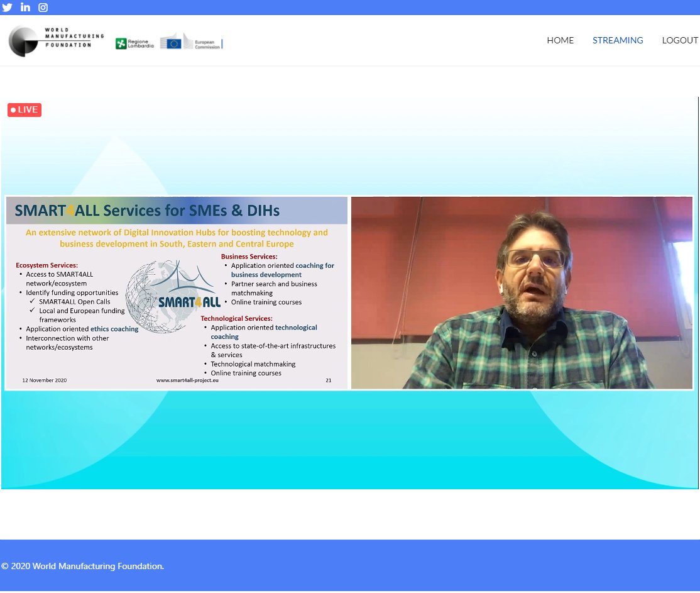The image size is (700, 593).
Task: Click the Ecosystem Services heading
Action: pos(47,265)
